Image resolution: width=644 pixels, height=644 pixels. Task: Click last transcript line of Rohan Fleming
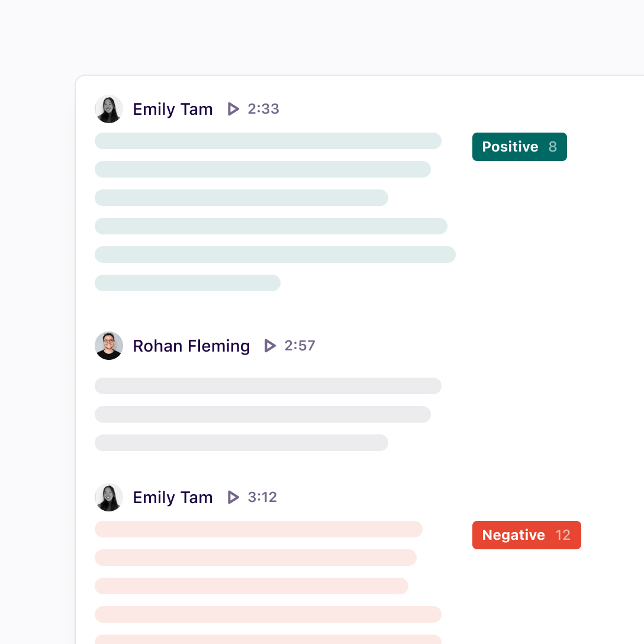click(x=241, y=443)
